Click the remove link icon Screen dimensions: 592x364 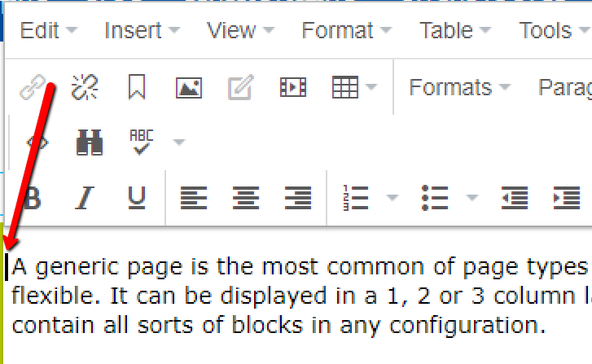(x=84, y=87)
